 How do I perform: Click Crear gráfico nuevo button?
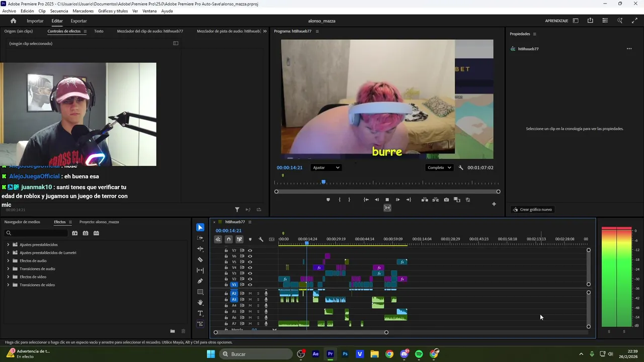coord(532,210)
